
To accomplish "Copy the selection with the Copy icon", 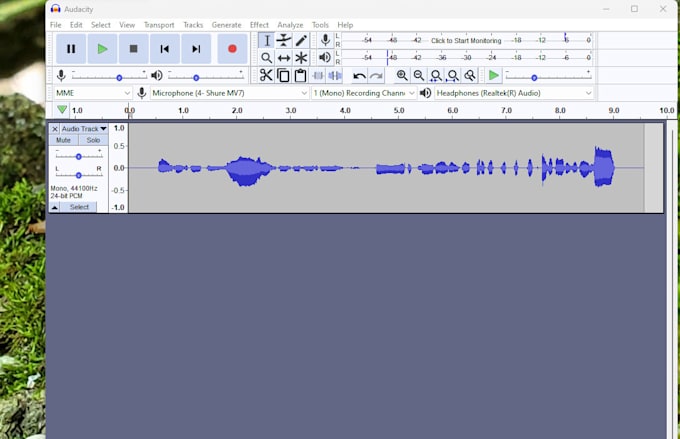I will coord(283,75).
